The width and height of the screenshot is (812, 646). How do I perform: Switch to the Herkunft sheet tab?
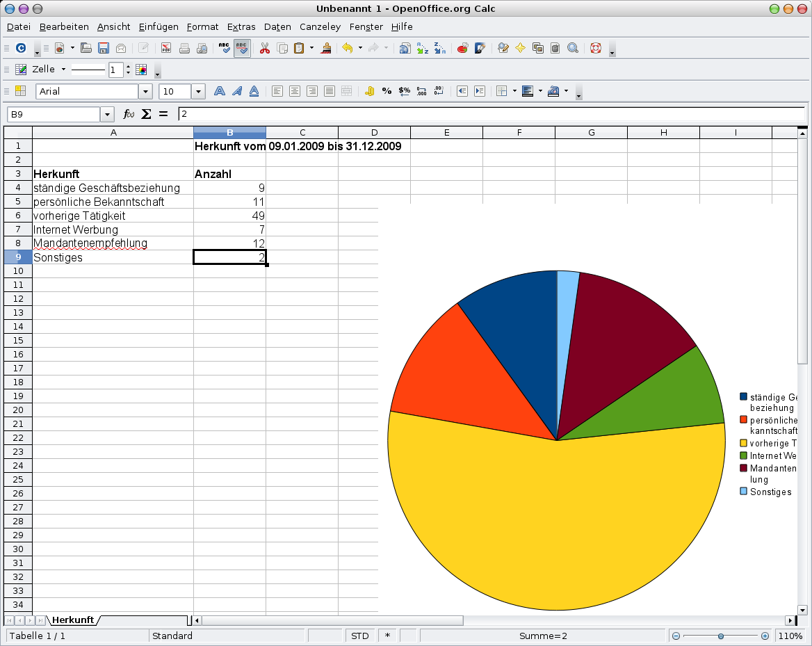coord(73,620)
